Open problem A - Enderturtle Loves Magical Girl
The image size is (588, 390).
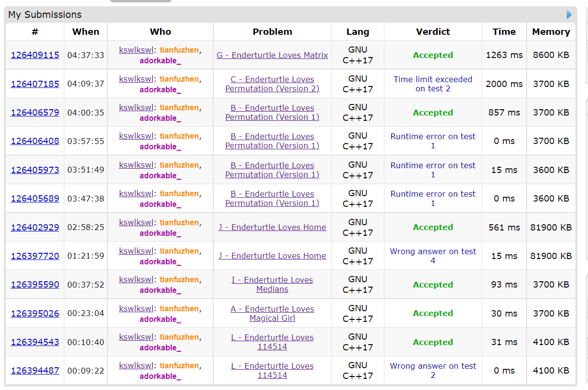[272, 313]
